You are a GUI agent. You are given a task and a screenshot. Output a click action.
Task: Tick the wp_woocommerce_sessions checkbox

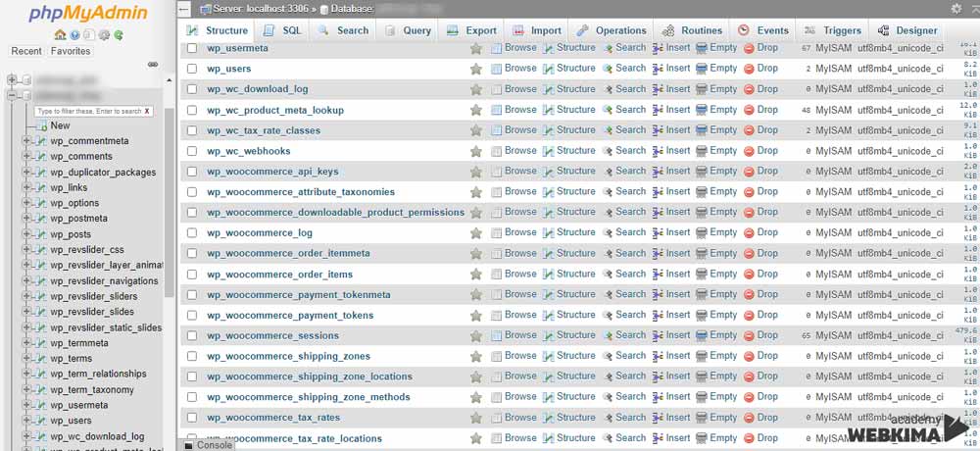pos(192,336)
